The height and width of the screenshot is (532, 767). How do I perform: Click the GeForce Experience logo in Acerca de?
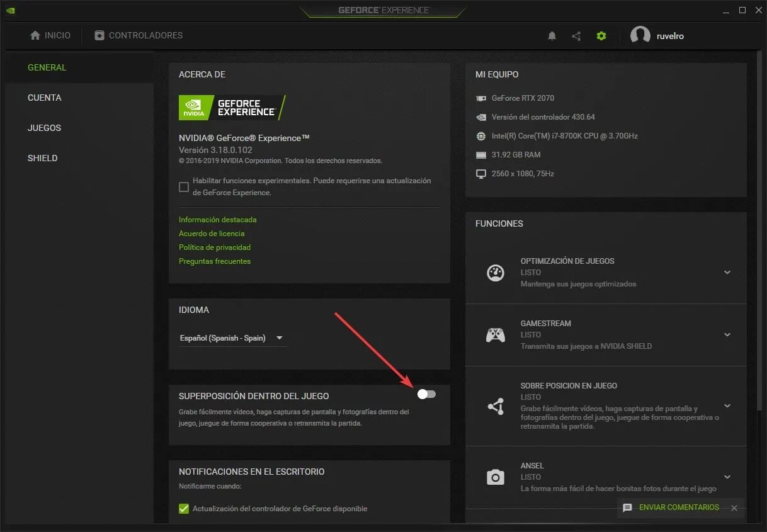tap(232, 108)
